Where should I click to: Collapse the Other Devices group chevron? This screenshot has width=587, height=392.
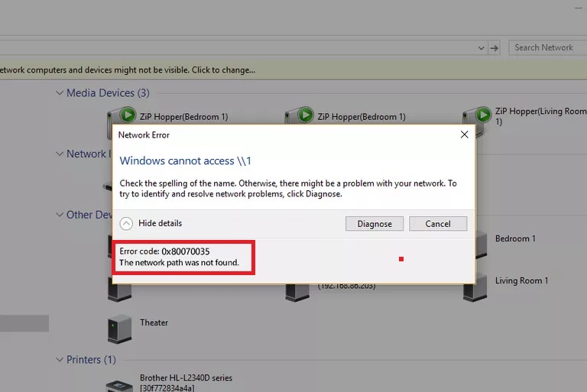click(x=60, y=215)
